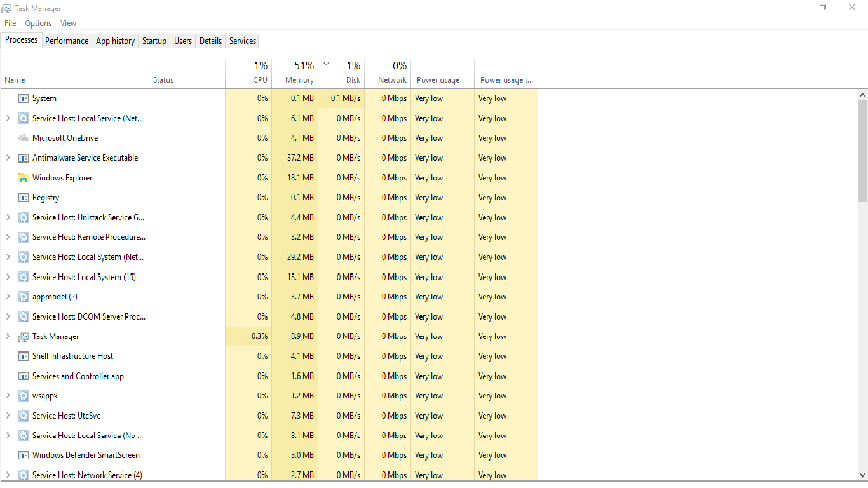Click the Antimalware Service Executable icon
The width and height of the screenshot is (868, 488).
tap(24, 158)
